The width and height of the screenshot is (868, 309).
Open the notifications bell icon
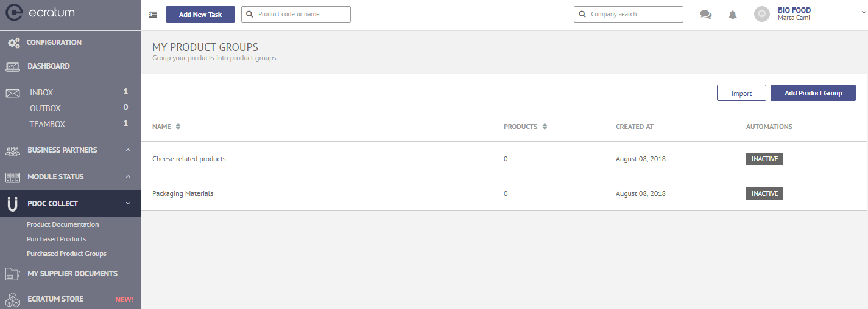[733, 15]
